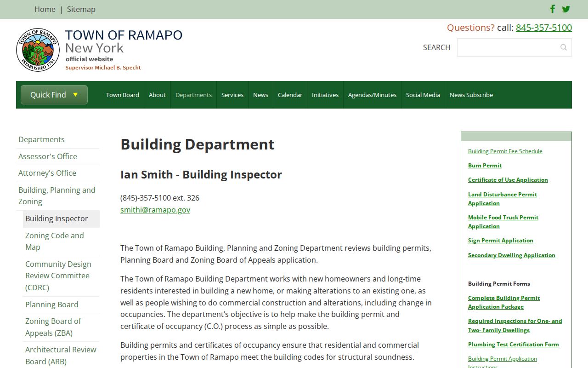Open the Twitter icon link
The image size is (588, 368).
tap(566, 9)
